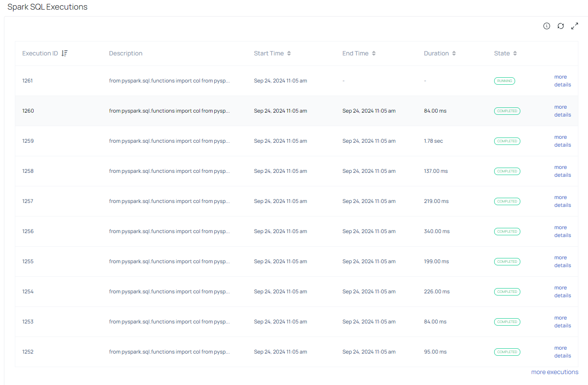Select execution ID 1255 cell
Screen dimensions: 588x385
(28, 261)
